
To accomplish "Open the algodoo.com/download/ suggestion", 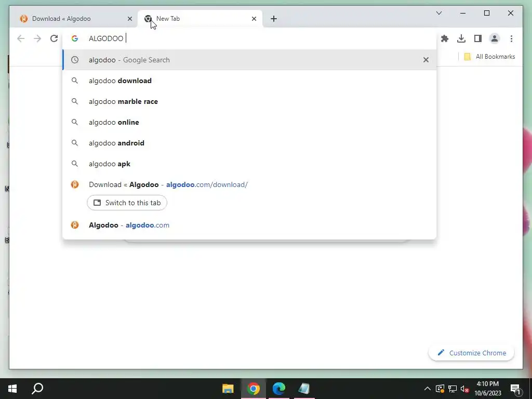I will (249, 184).
